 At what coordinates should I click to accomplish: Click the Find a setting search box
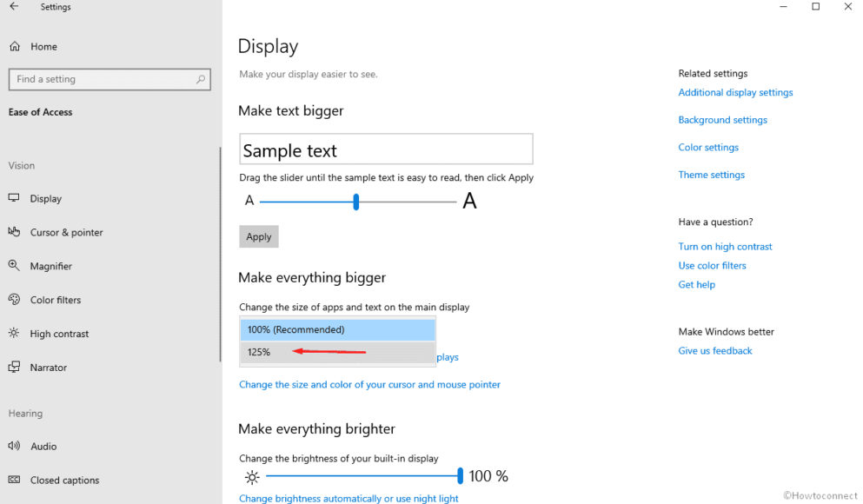110,79
